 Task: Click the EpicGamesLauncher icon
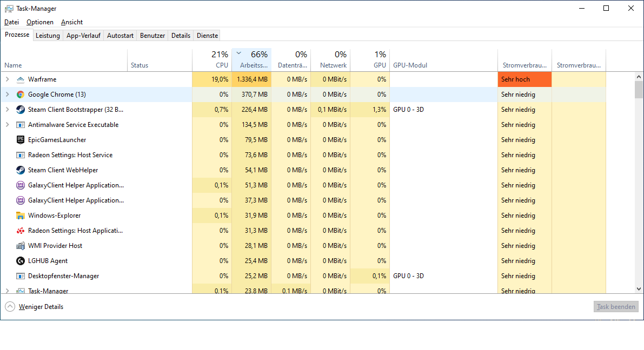tap(20, 140)
